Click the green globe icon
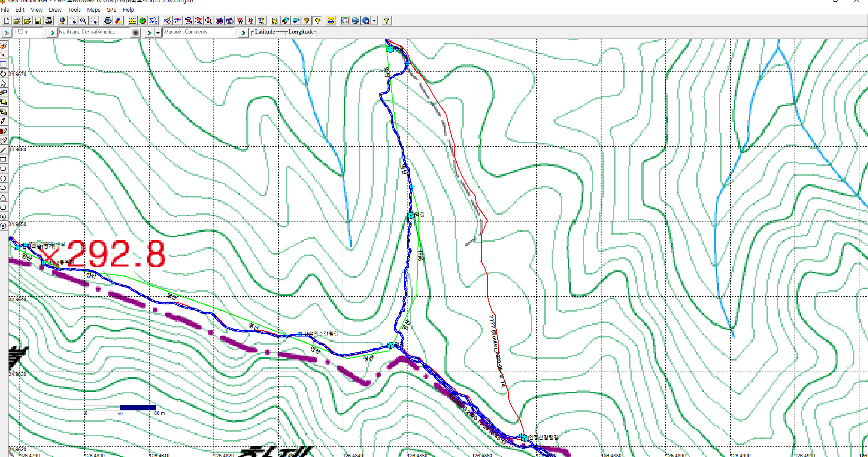The height and width of the screenshot is (457, 868). [143, 20]
